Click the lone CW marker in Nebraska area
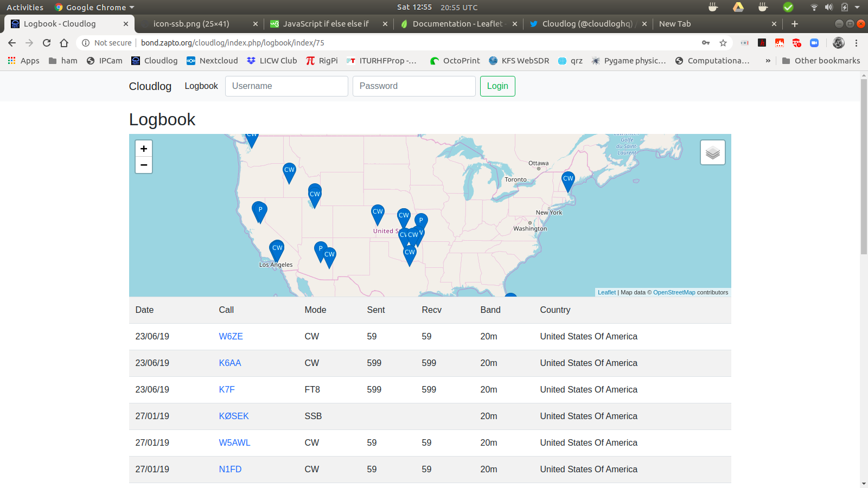The width and height of the screenshot is (868, 488). point(378,215)
